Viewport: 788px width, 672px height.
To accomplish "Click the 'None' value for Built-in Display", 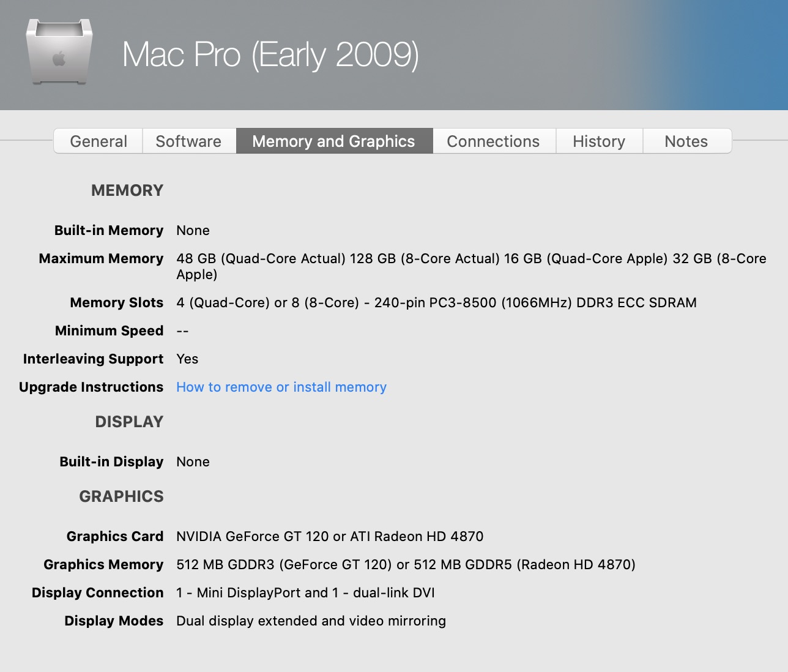I will (193, 461).
